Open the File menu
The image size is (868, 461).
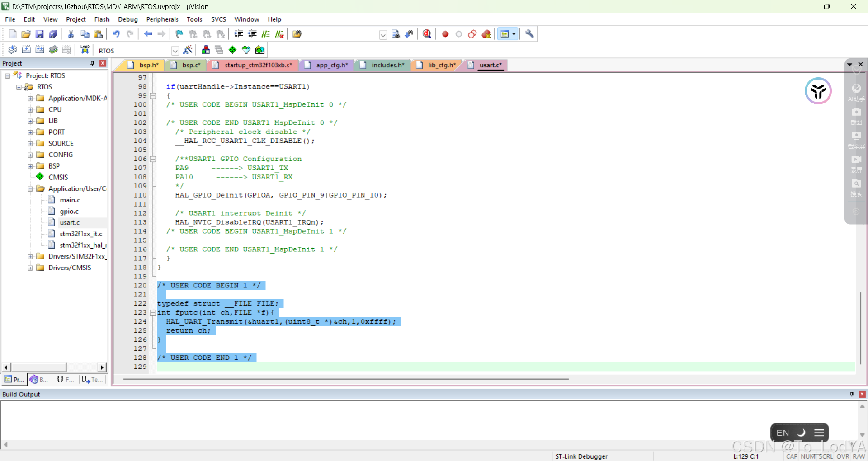click(x=10, y=19)
